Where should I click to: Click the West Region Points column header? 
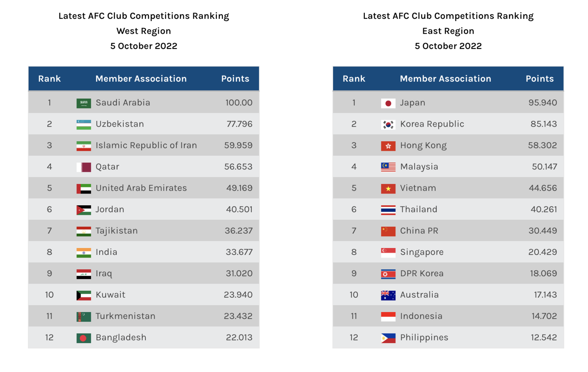(x=235, y=79)
